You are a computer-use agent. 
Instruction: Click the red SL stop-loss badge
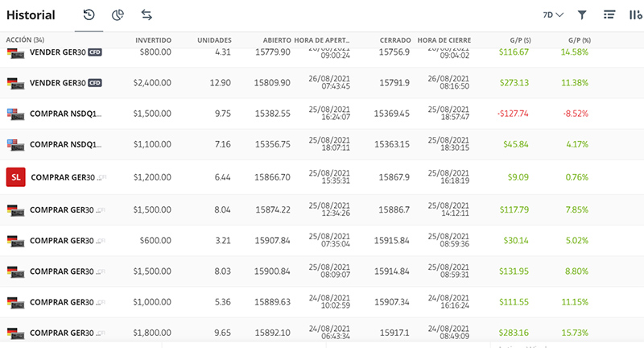pyautogui.click(x=15, y=177)
